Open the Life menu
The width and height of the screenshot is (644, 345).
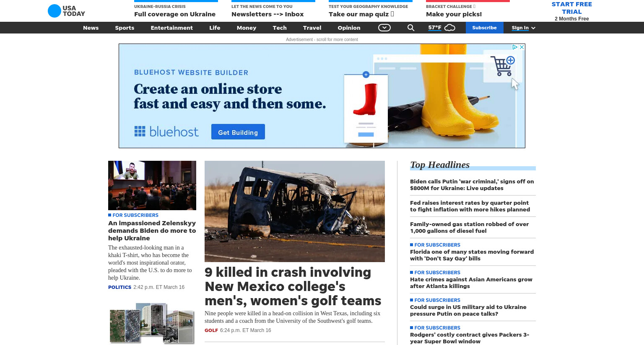tap(215, 28)
